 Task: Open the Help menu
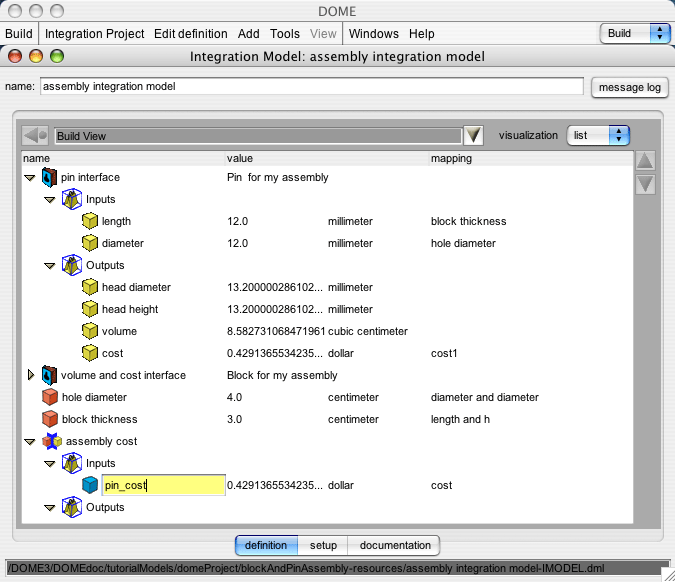(421, 34)
